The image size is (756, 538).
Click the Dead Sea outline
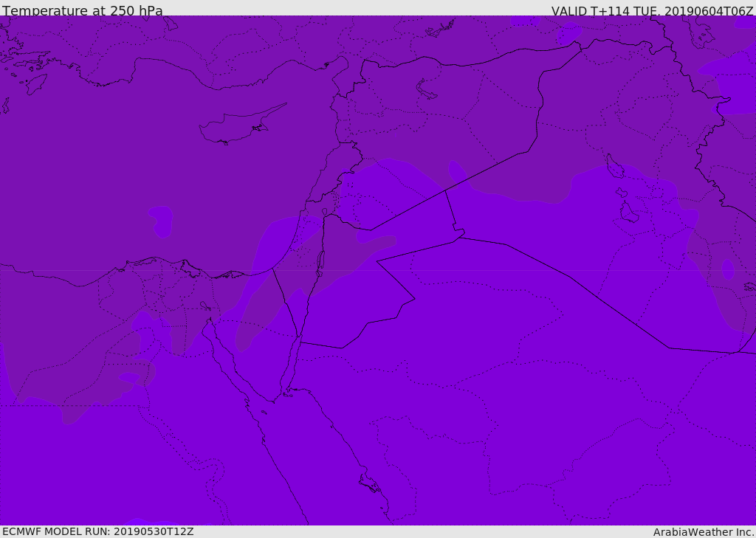pyautogui.click(x=320, y=261)
